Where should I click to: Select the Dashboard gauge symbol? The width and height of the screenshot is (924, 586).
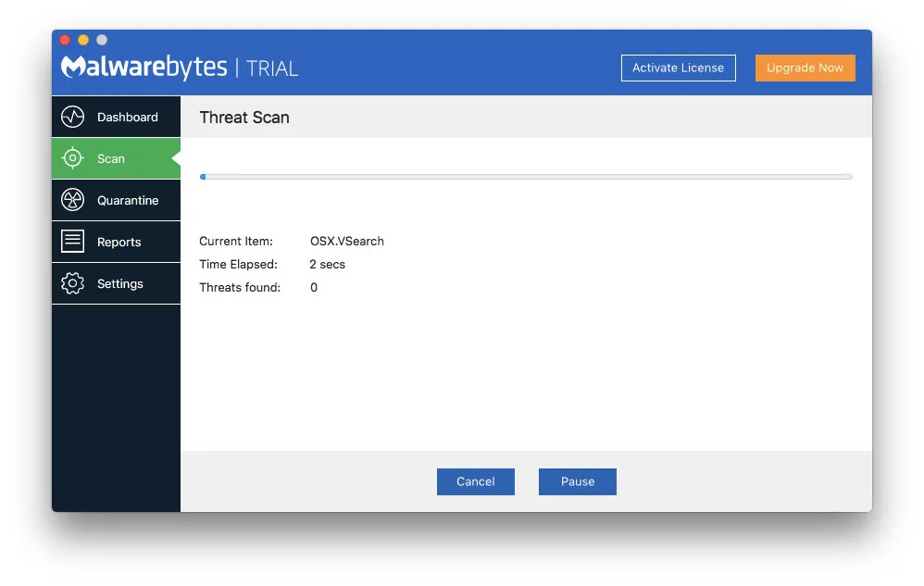pyautogui.click(x=73, y=117)
